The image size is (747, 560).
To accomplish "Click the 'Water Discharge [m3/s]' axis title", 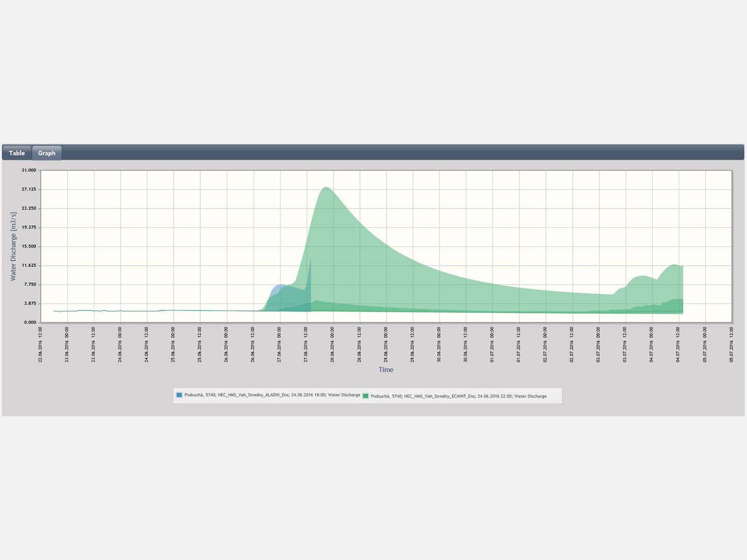I will point(13,246).
